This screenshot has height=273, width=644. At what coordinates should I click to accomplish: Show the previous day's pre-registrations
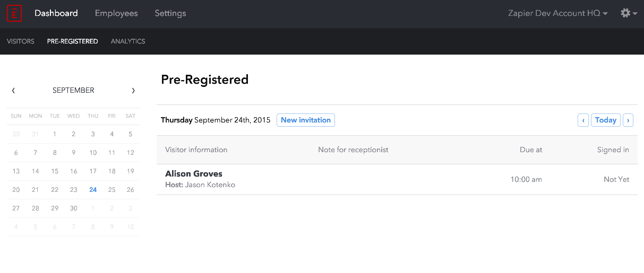pyautogui.click(x=583, y=120)
